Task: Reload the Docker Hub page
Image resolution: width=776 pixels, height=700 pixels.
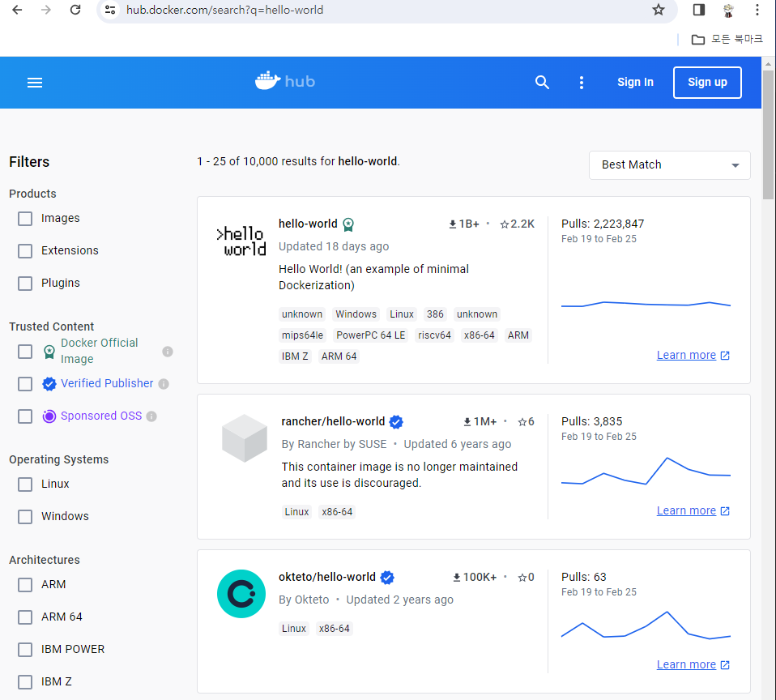Action: [75, 10]
